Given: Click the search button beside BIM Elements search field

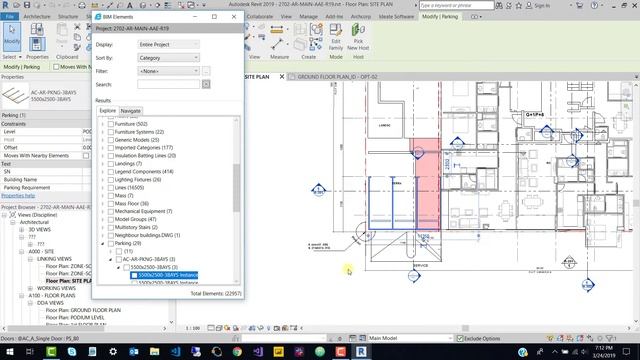Looking at the screenshot, I should click(x=206, y=84).
